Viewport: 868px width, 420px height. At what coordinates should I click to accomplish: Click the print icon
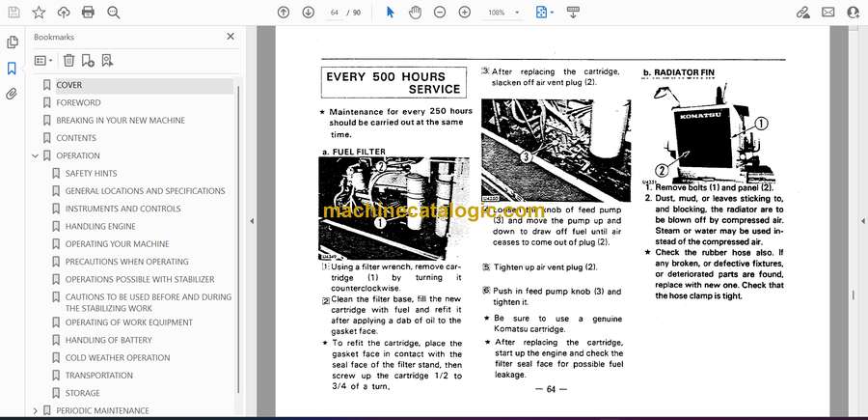click(x=89, y=12)
